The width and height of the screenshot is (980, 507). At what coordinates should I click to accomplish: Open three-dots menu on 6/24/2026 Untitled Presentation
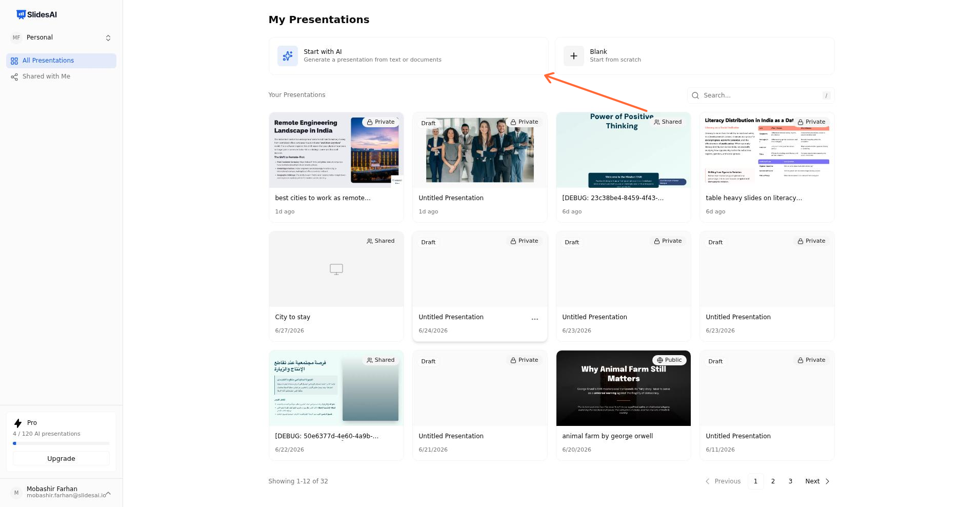coord(535,319)
